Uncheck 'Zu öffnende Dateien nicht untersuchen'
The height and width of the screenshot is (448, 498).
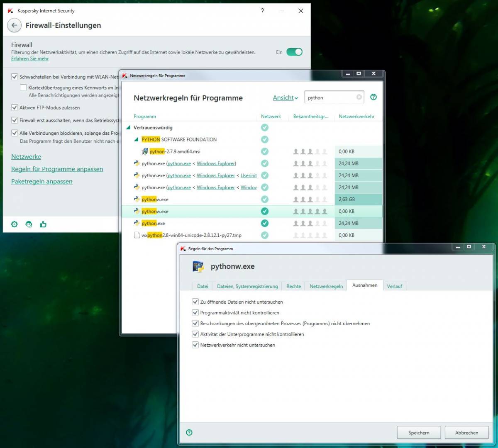pos(195,302)
